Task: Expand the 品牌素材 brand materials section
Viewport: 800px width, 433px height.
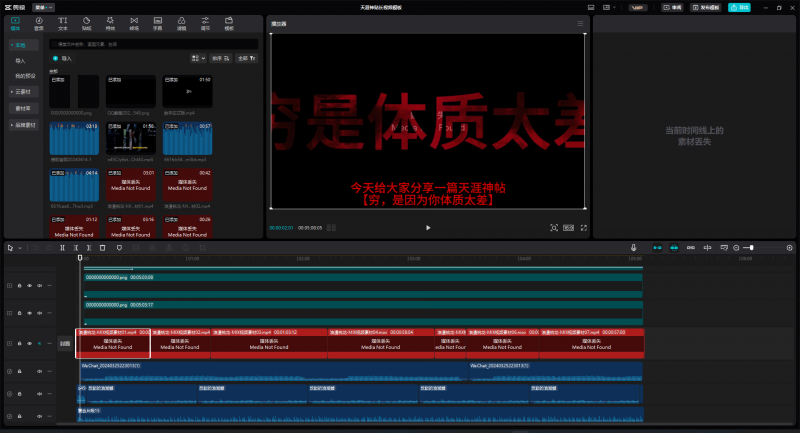Action: point(23,125)
